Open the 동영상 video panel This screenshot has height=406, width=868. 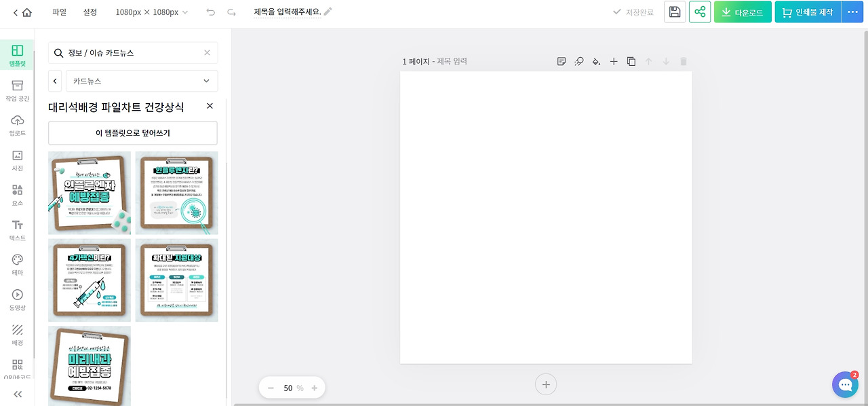[18, 299]
